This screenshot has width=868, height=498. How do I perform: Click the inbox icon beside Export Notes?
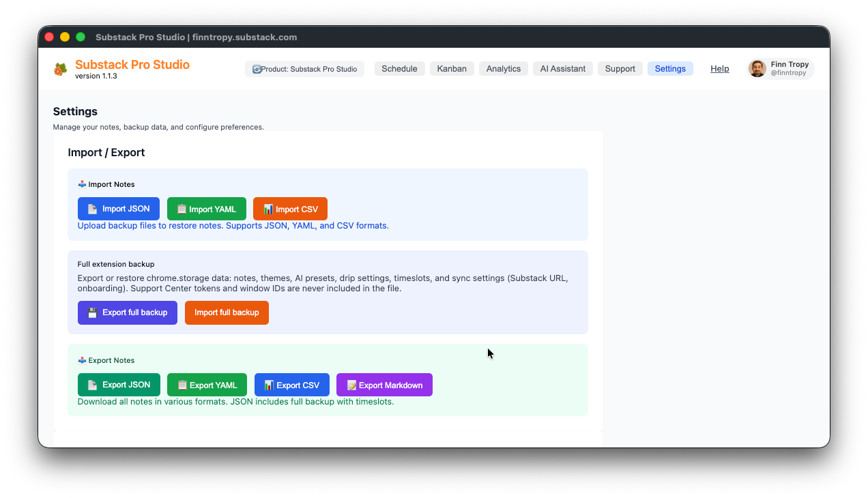tap(82, 360)
